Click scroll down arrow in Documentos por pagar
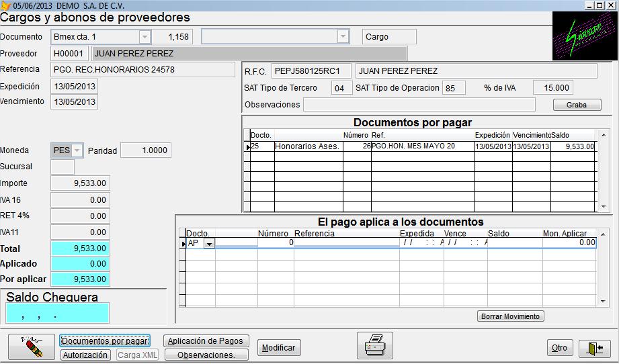Viewport: 619px width, 364px height. coord(604,206)
